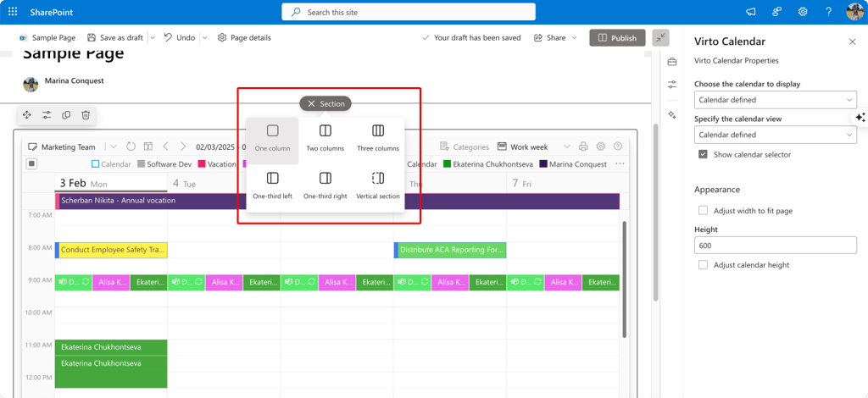
Task: Print the calendar using printer icon
Action: point(583,146)
